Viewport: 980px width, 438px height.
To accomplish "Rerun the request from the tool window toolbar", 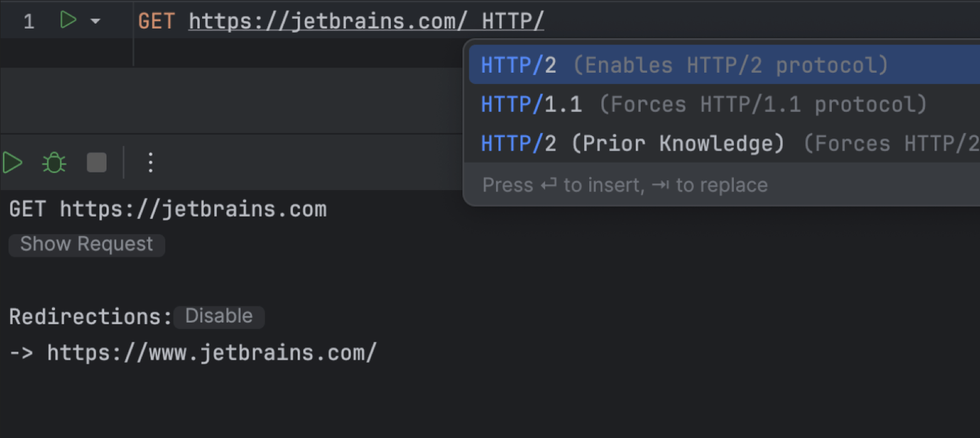I will pyautogui.click(x=13, y=163).
